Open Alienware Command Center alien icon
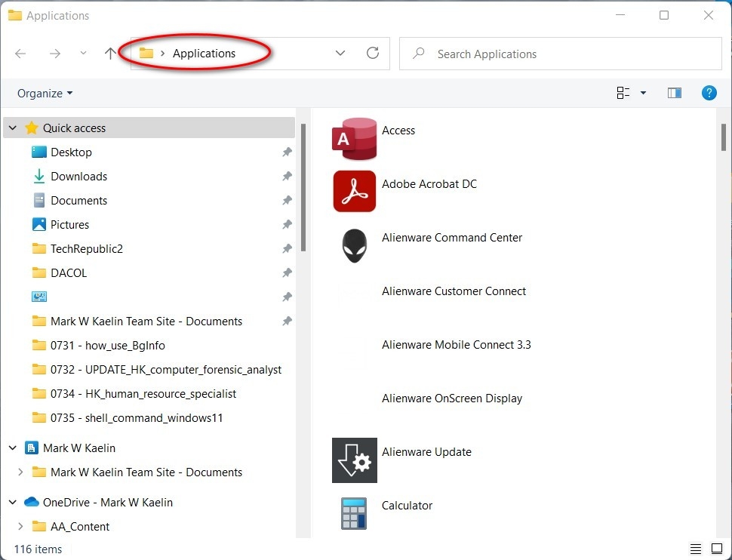Viewport: 732px width, 560px height. click(x=354, y=245)
